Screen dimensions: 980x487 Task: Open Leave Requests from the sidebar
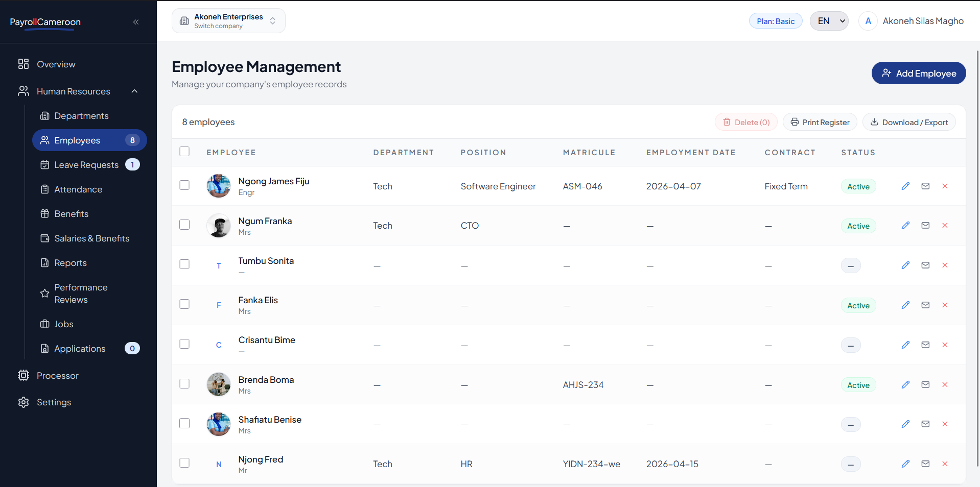click(86, 165)
